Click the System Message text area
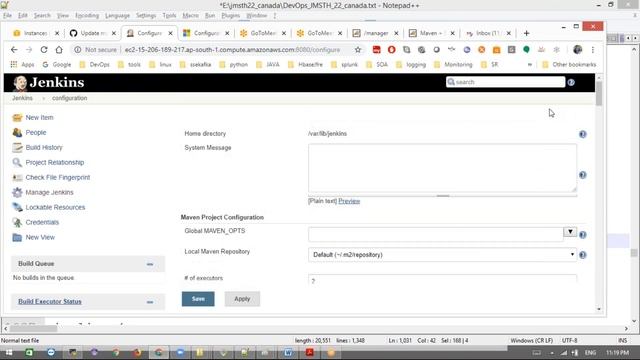 pyautogui.click(x=442, y=168)
